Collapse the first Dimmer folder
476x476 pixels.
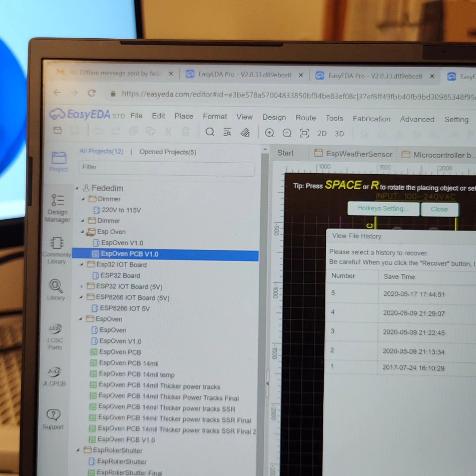point(83,199)
